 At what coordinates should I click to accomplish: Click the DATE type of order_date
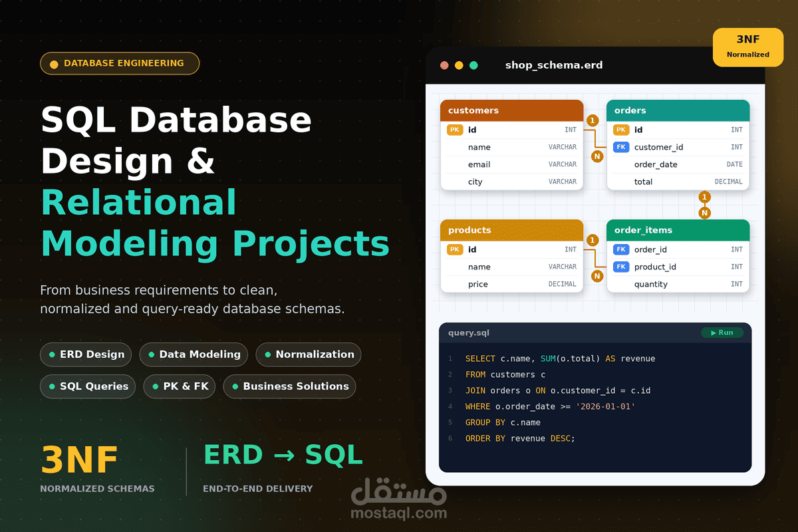coord(735,164)
